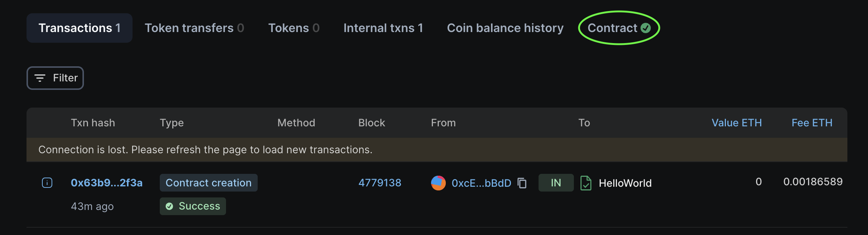This screenshot has height=235, width=868.
Task: Go to Coin balance history tab
Action: point(505,28)
